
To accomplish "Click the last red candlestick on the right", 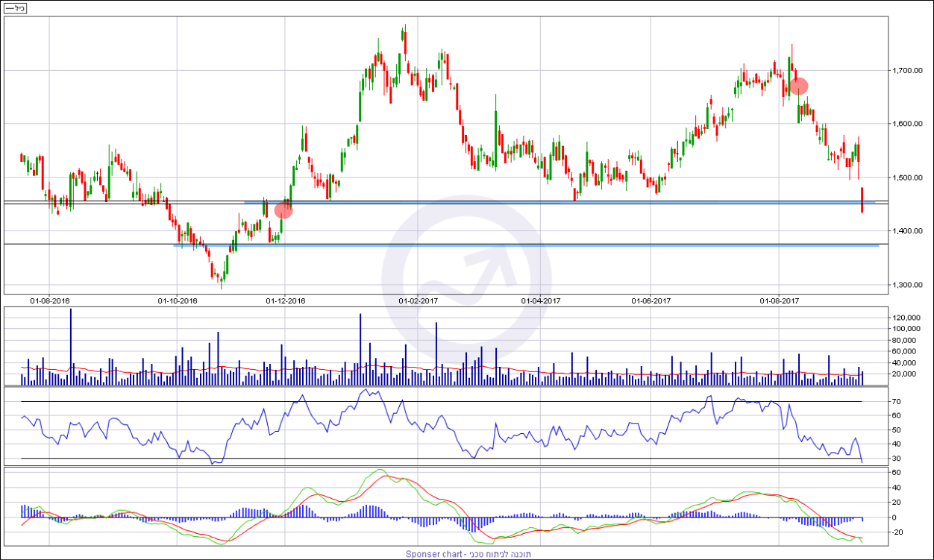I will (862, 200).
